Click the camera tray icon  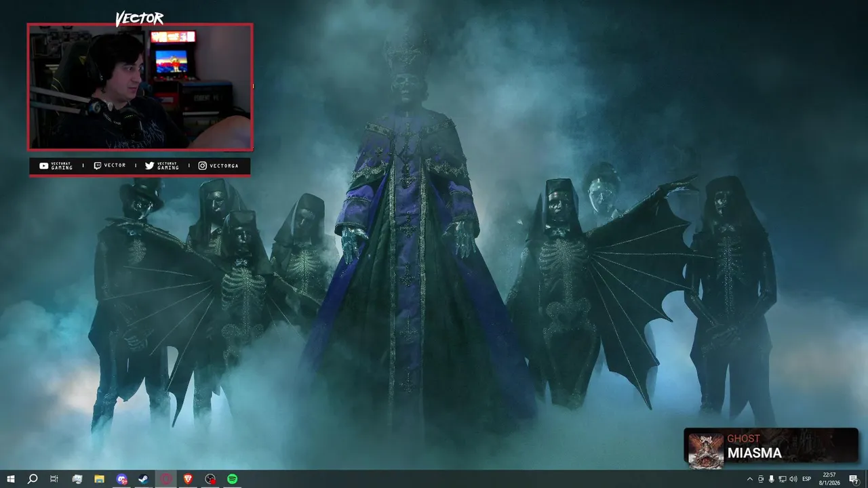(761, 479)
